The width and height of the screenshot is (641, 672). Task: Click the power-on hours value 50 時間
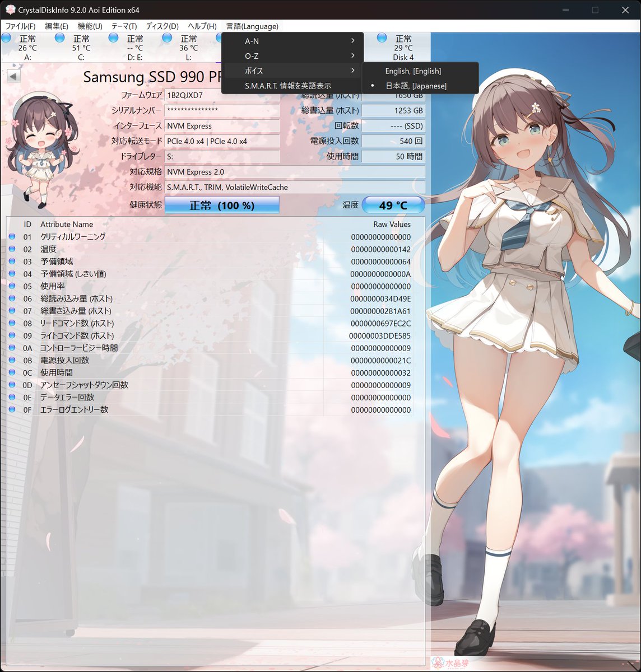pyautogui.click(x=393, y=157)
